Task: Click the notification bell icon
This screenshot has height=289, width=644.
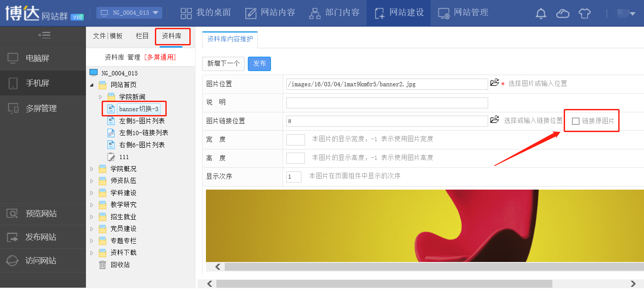Action: 541,13
